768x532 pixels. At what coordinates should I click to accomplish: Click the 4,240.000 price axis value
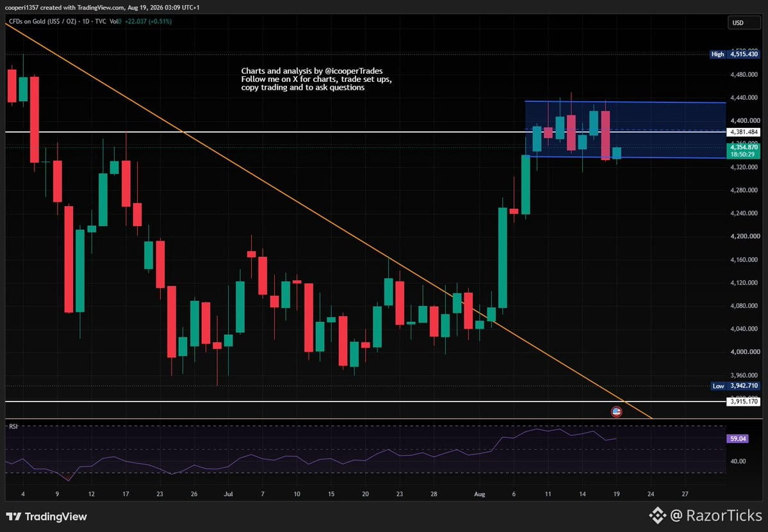click(744, 213)
